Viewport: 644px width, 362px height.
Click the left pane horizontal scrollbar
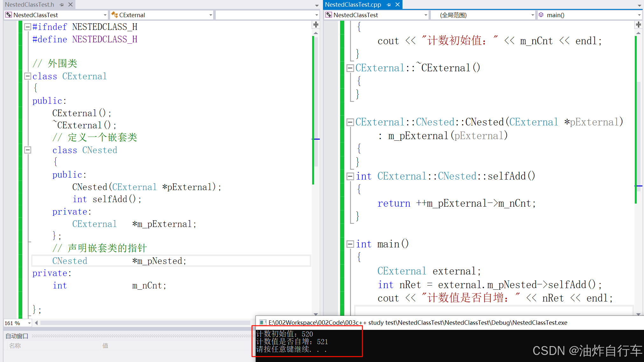coord(145,323)
